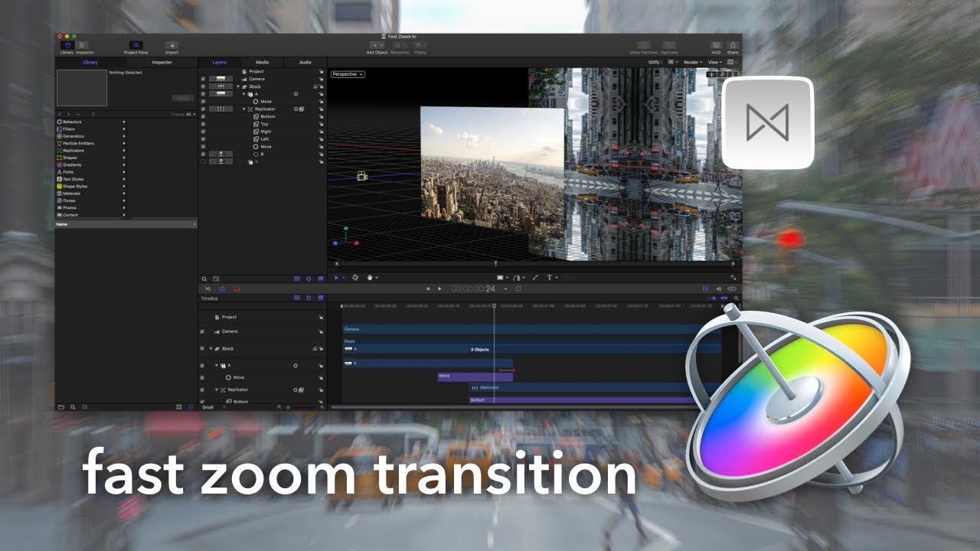Click the Import toolbar icon
The image size is (980, 551).
click(171, 46)
